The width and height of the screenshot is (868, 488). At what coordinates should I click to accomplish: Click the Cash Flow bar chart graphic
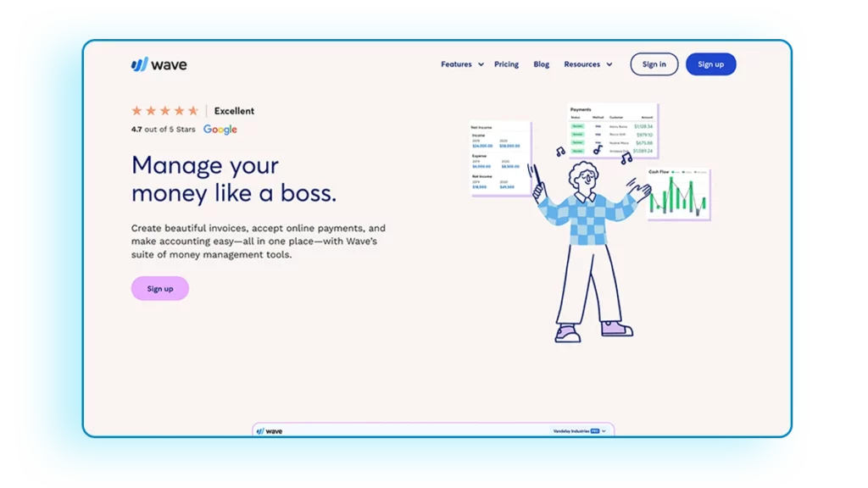click(677, 195)
